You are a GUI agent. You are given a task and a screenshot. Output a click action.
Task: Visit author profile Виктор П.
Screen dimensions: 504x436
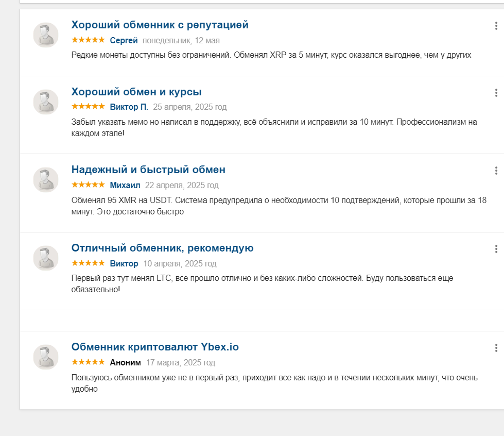tap(129, 107)
